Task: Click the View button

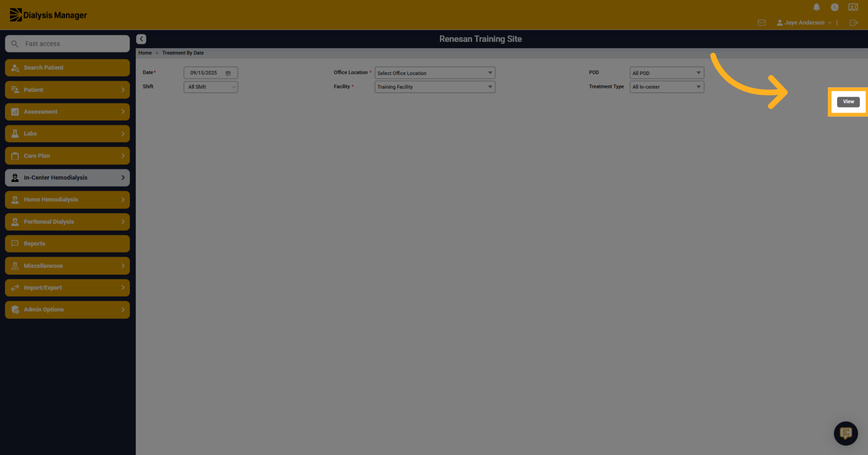Action: pyautogui.click(x=848, y=102)
